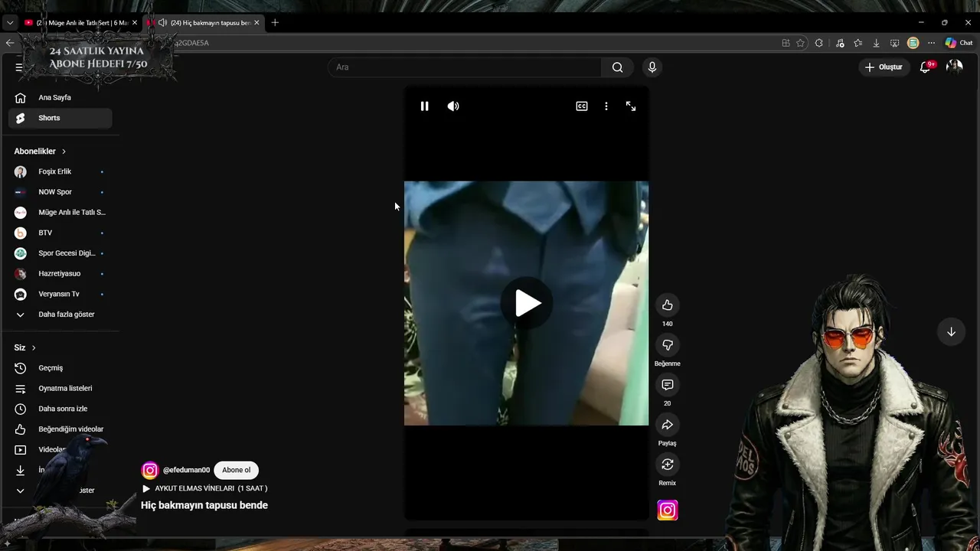Click the Abone ol subscribe button
Screen dimensions: 980x551
[x=236, y=470]
